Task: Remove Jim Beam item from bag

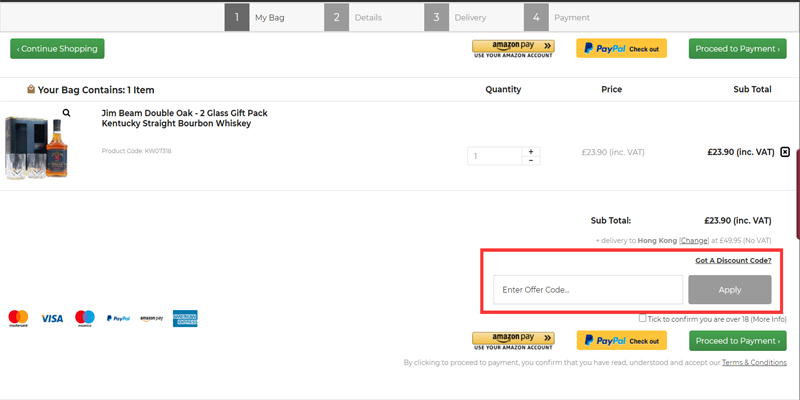Action: point(785,152)
